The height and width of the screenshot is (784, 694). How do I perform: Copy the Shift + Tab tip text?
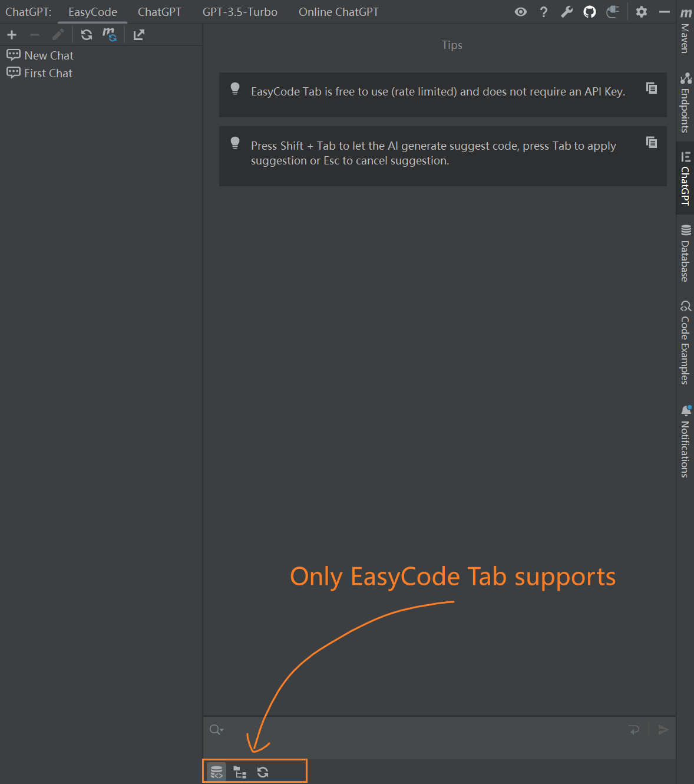click(652, 142)
